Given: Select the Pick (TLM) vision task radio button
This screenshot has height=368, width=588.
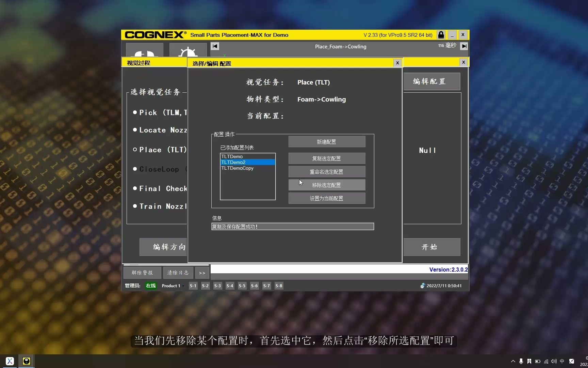Looking at the screenshot, I should 135,112.
